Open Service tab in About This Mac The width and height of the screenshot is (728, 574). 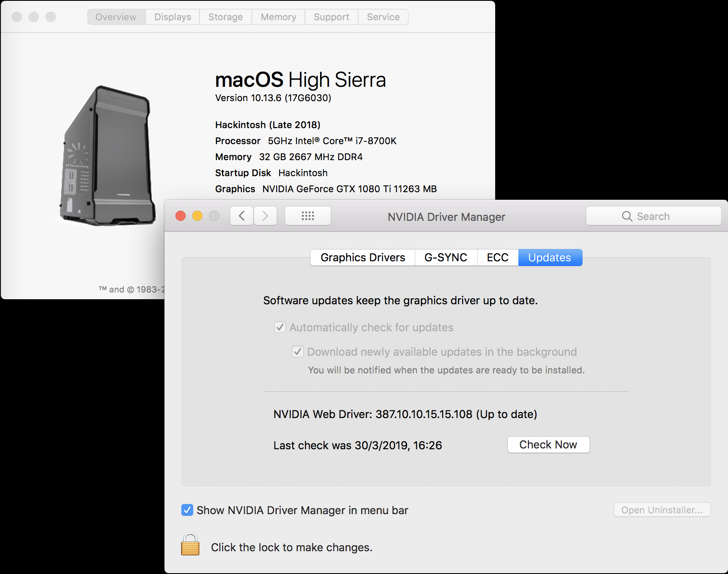pos(383,17)
